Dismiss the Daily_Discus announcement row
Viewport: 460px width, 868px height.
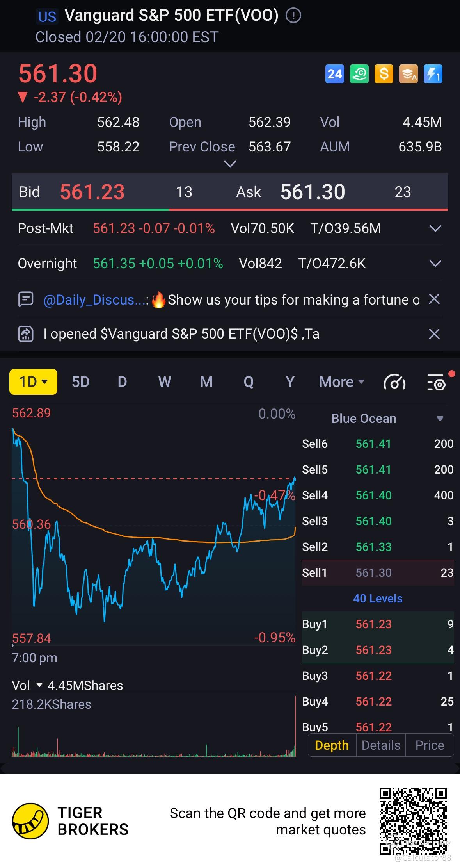click(x=434, y=299)
